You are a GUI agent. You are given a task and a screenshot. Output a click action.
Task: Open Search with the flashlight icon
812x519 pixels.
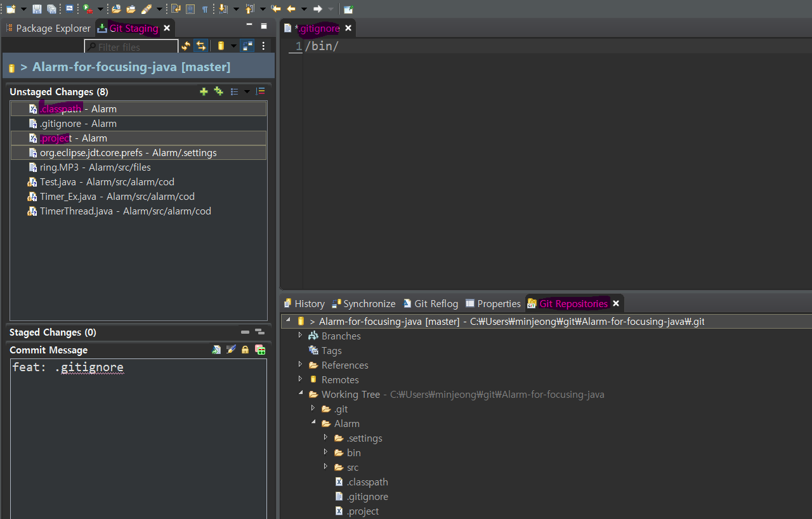point(148,9)
